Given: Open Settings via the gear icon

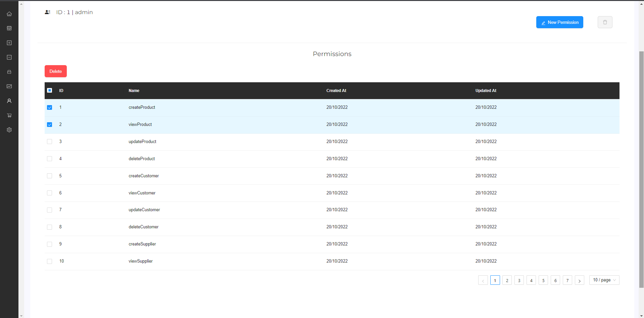Looking at the screenshot, I should [x=9, y=130].
